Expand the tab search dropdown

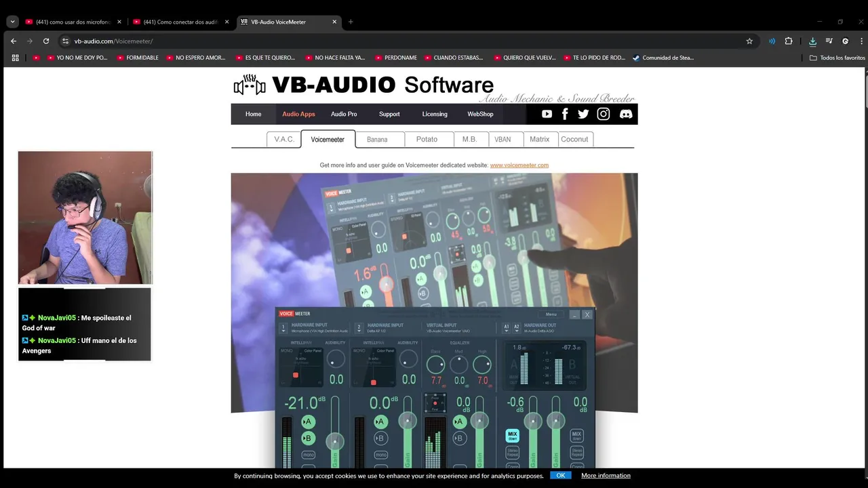[12, 22]
